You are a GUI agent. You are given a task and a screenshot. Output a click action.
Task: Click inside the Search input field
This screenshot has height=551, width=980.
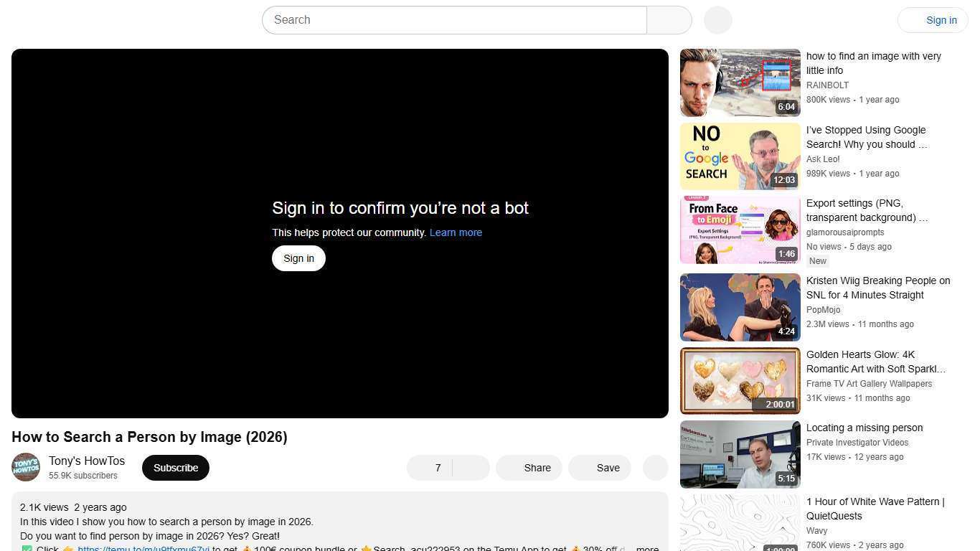tap(453, 19)
